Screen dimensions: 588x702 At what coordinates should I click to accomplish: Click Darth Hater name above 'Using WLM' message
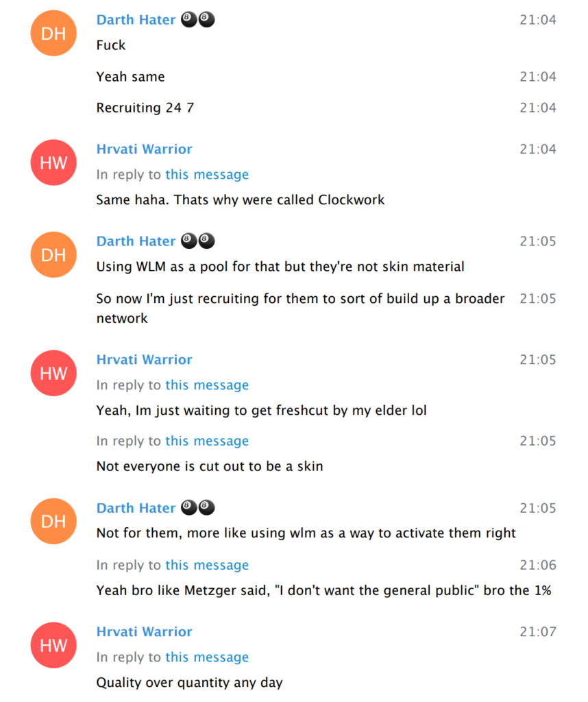[x=136, y=241]
